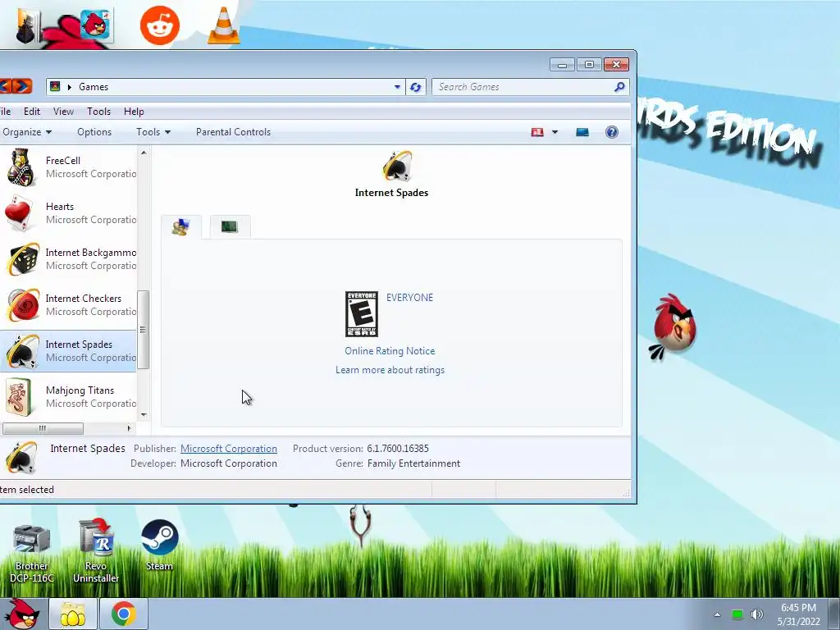Click Options in the command bar

pyautogui.click(x=94, y=132)
